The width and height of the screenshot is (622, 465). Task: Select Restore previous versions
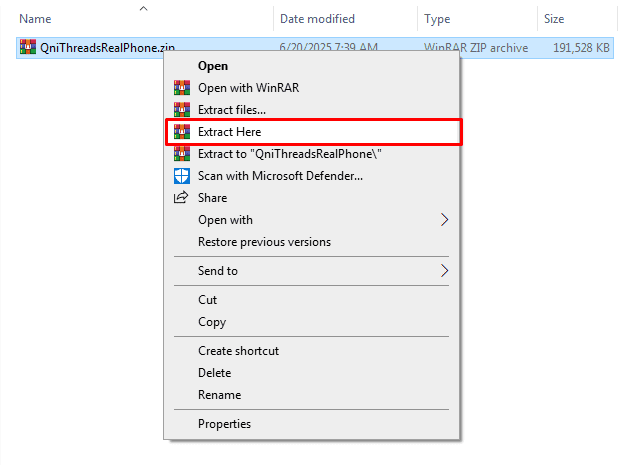coord(264,242)
